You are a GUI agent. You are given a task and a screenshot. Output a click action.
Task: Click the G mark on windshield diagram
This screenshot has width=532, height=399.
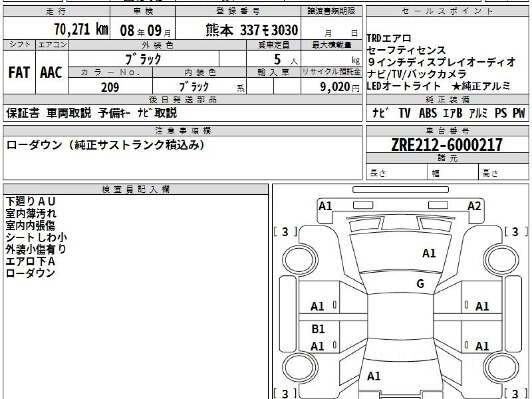tap(420, 284)
